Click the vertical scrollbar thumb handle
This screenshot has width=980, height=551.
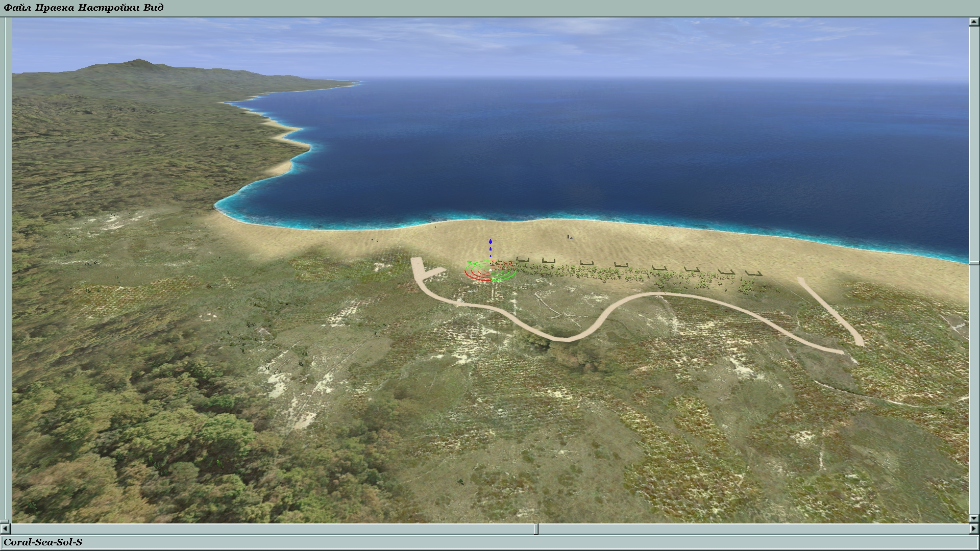pyautogui.click(x=973, y=263)
